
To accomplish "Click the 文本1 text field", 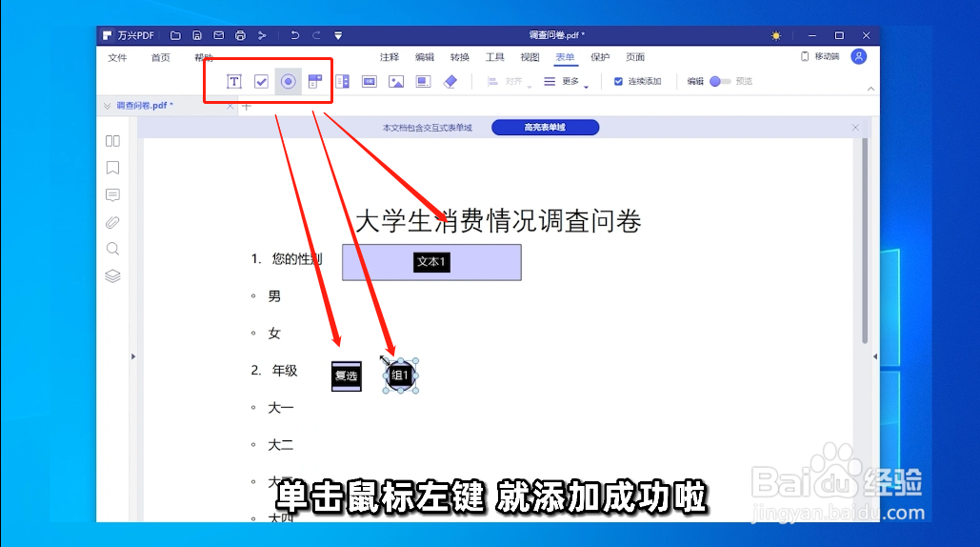I will (431, 263).
